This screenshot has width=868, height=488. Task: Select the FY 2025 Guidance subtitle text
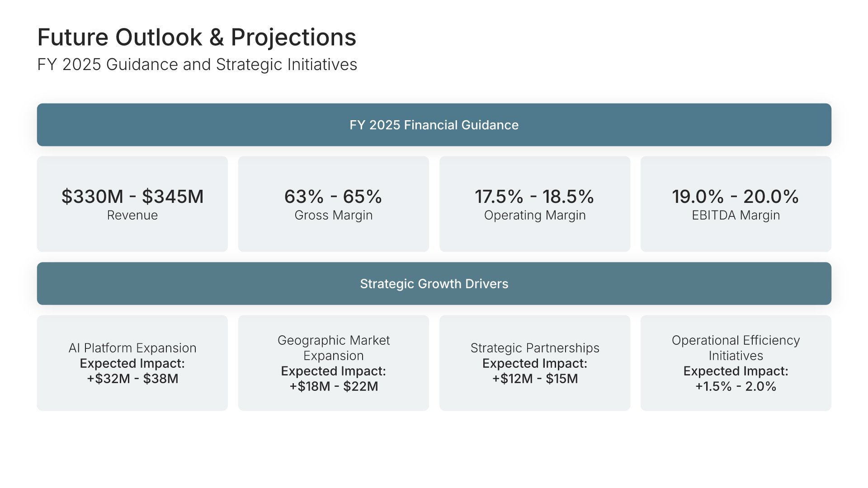pyautogui.click(x=197, y=65)
